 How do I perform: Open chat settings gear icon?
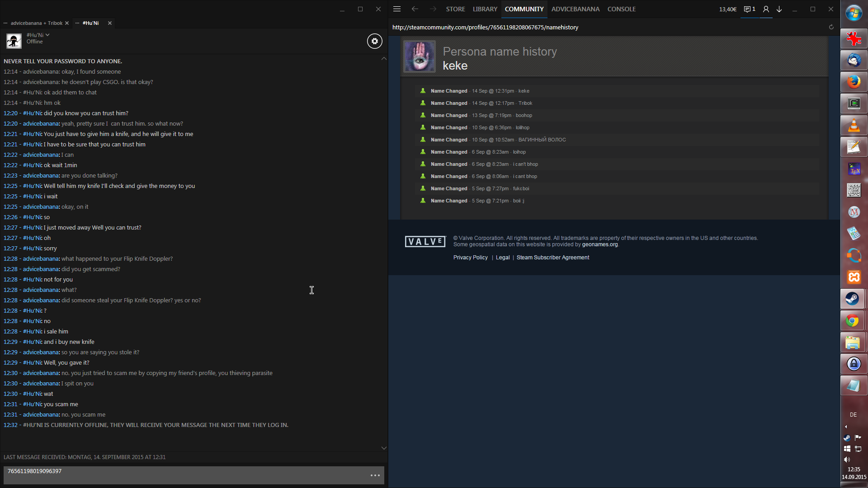coord(374,41)
